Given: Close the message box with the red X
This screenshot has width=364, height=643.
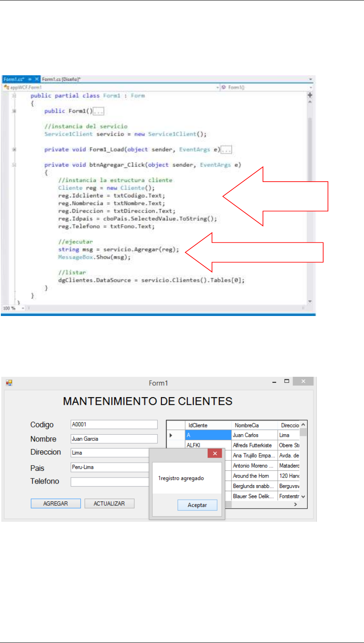Looking at the screenshot, I should pos(214,454).
